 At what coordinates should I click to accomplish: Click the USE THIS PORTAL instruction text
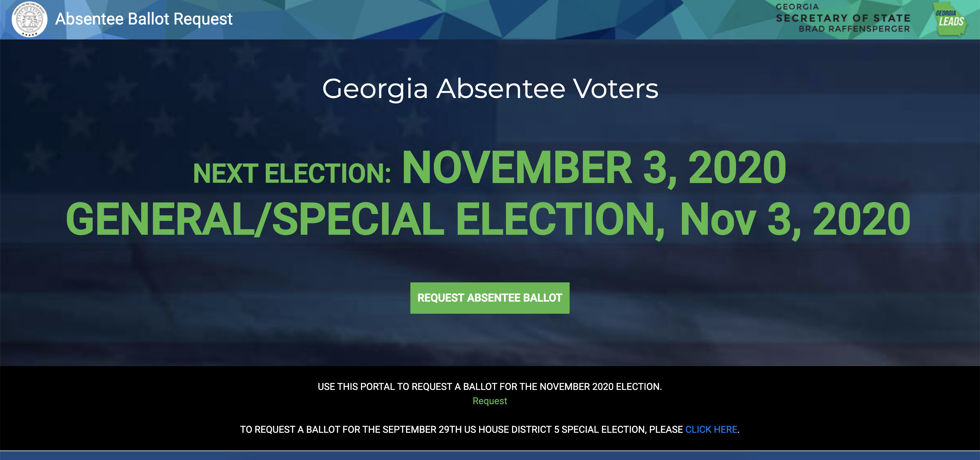click(490, 387)
